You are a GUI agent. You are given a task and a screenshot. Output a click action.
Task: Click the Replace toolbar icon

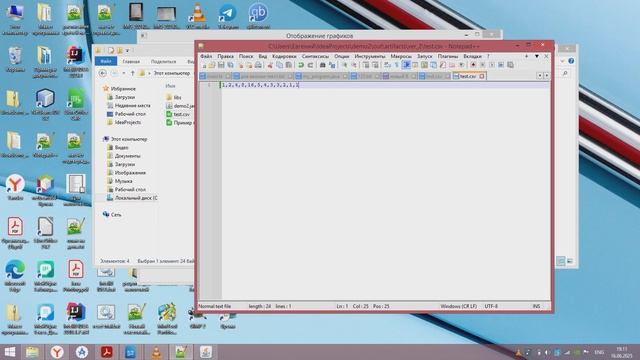pos(332,65)
